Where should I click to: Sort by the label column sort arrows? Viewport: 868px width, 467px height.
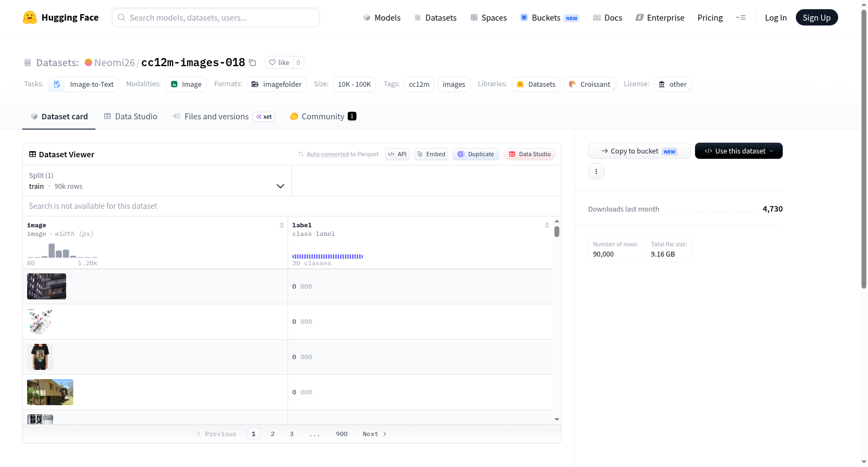(547, 225)
